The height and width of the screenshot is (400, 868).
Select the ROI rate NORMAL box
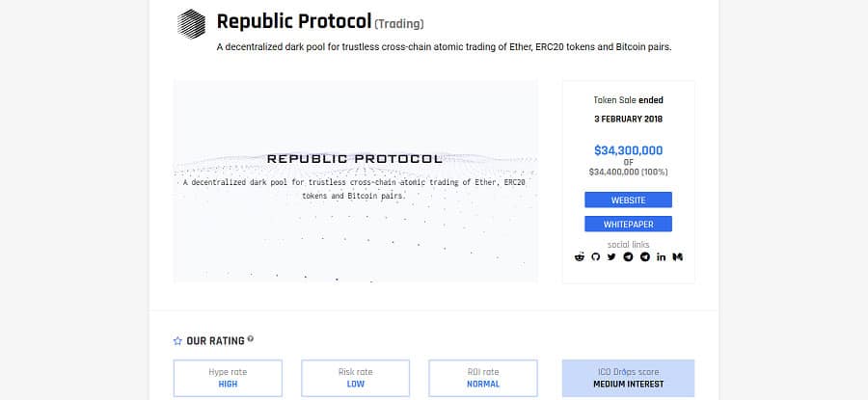(482, 378)
